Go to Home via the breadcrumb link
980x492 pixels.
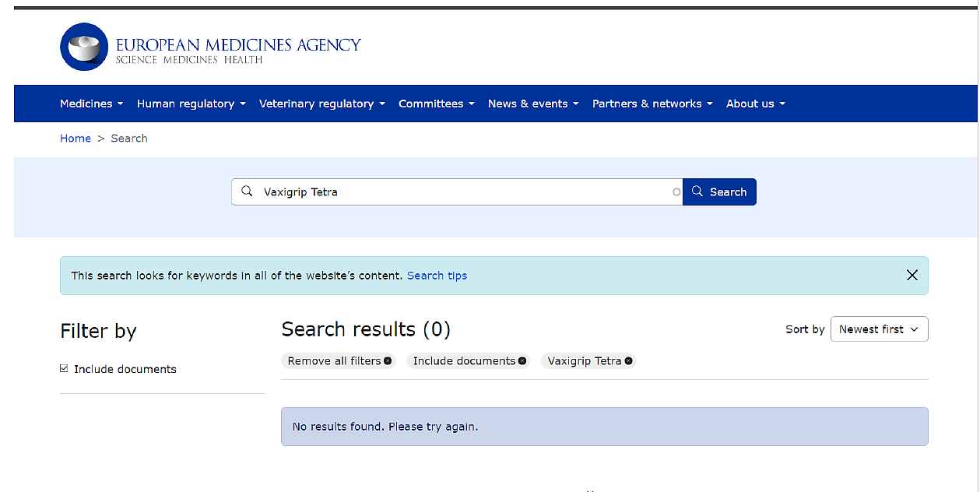pyautogui.click(x=76, y=139)
